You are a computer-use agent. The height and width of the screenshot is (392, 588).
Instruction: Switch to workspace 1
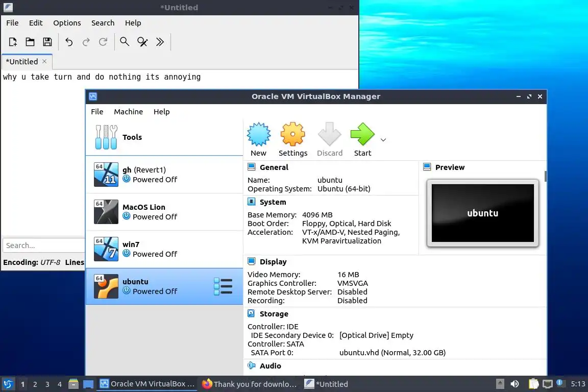[x=23, y=384]
